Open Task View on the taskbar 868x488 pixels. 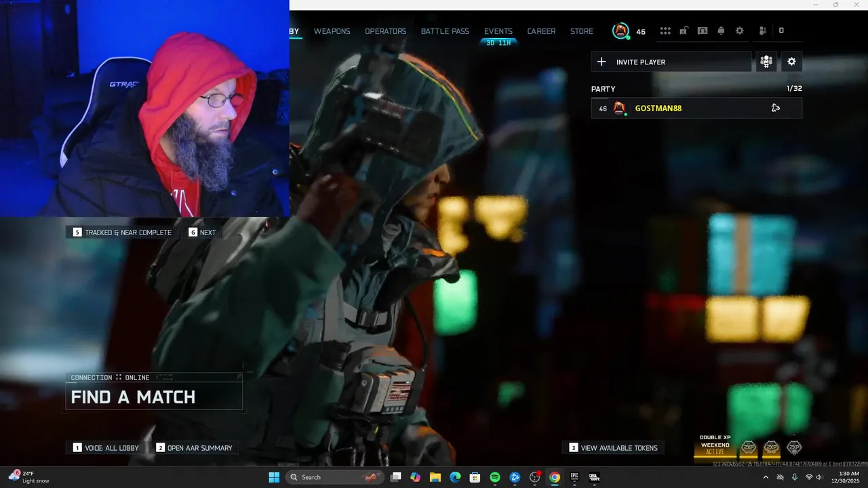click(396, 477)
